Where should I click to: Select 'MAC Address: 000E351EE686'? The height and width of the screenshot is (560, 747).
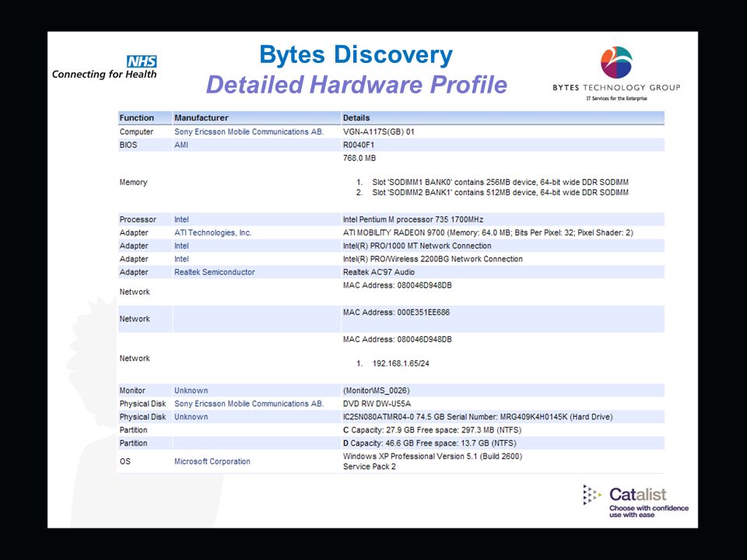pos(396,313)
